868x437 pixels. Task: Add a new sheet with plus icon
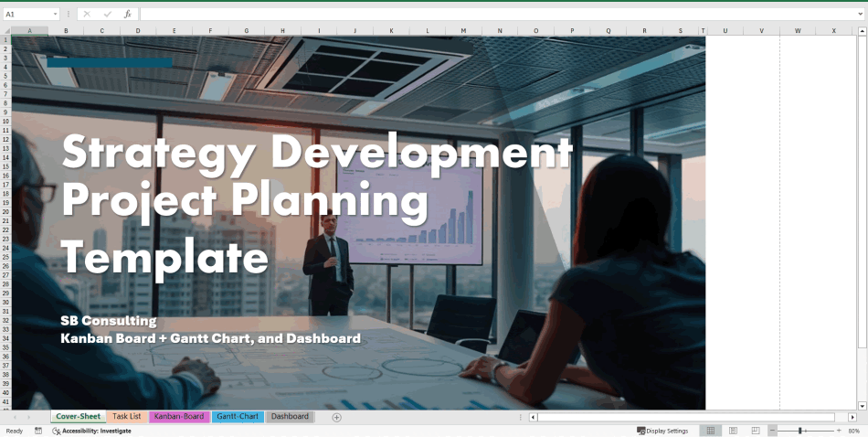click(x=336, y=417)
